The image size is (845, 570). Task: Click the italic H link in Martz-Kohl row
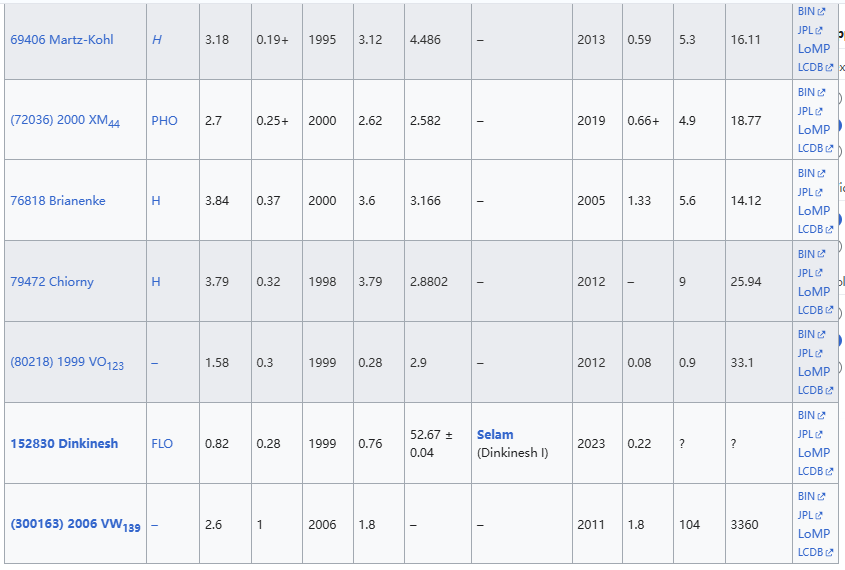click(156, 40)
